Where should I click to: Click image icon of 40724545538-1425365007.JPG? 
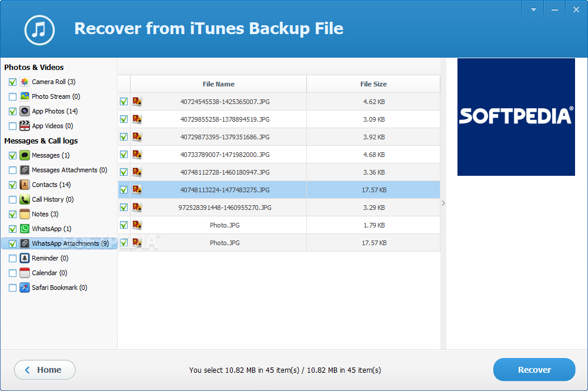coord(137,101)
